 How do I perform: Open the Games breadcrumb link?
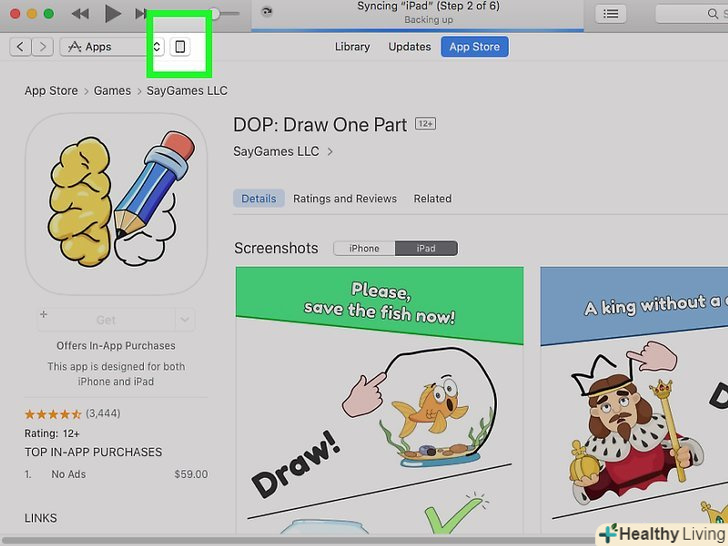point(112,91)
